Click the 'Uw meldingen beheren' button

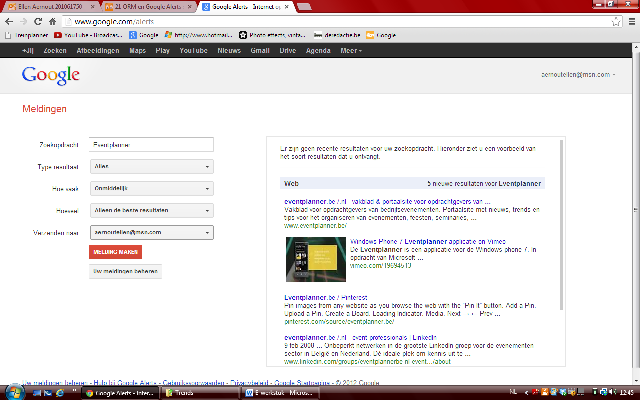tap(124, 271)
